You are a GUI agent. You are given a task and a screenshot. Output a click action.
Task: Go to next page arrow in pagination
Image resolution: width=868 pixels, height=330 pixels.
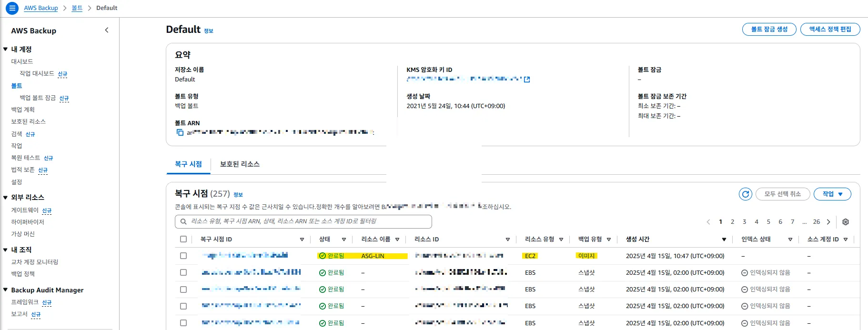(828, 222)
